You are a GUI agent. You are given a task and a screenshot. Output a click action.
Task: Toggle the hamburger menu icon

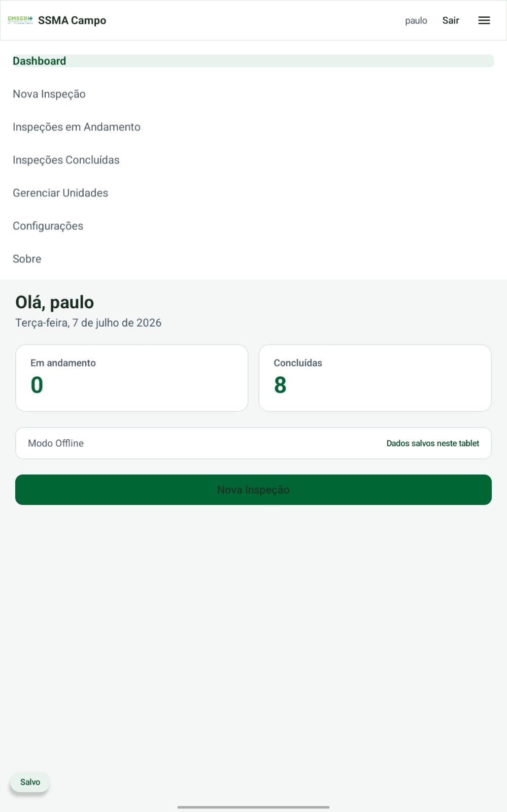pyautogui.click(x=484, y=20)
